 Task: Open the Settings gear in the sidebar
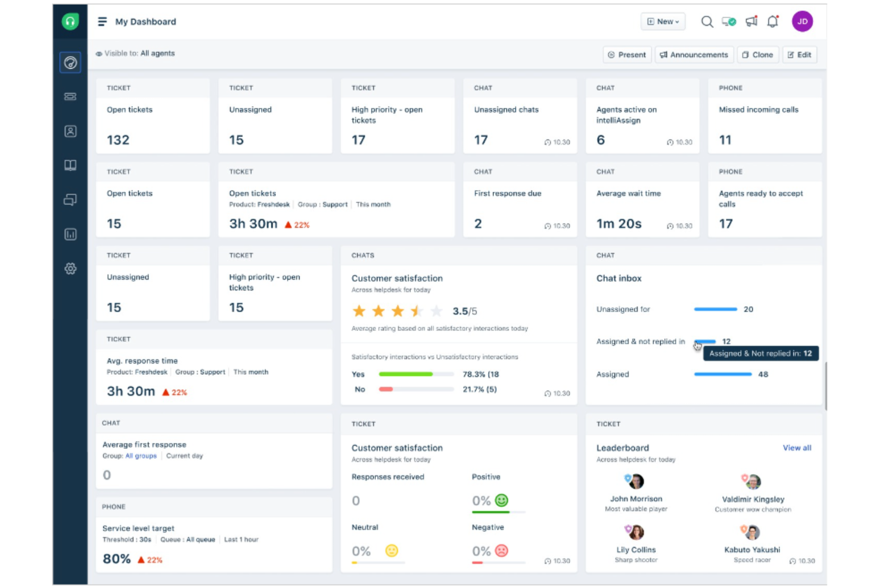(x=70, y=269)
